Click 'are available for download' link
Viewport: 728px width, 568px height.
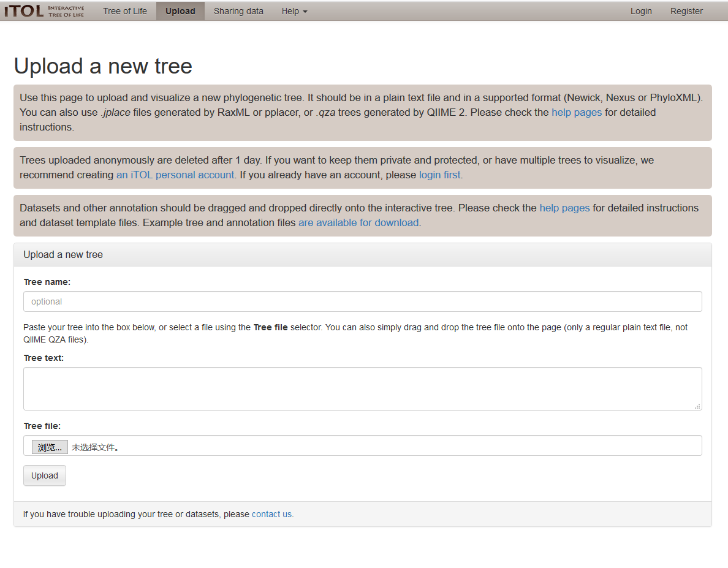(358, 223)
